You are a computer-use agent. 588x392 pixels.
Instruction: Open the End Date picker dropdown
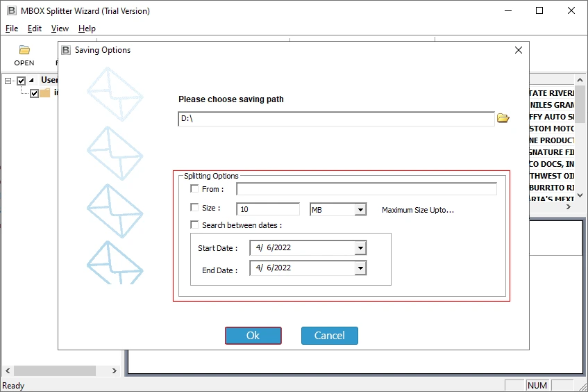point(360,268)
